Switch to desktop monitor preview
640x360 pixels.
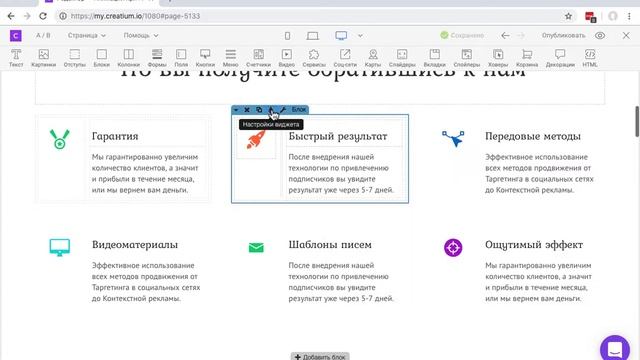[341, 36]
